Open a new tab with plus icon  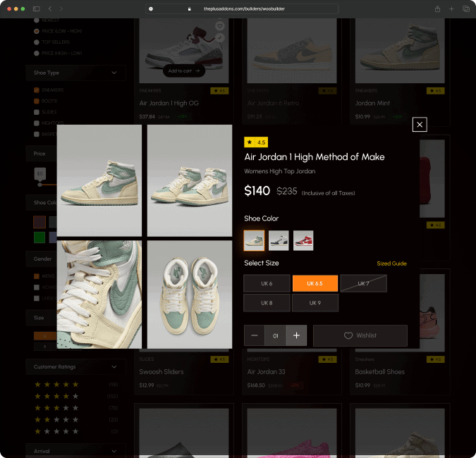tap(452, 8)
